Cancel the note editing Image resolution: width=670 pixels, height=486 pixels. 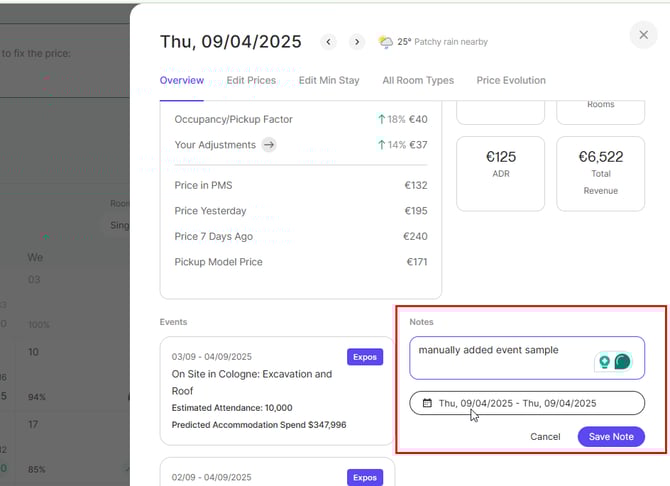click(545, 437)
